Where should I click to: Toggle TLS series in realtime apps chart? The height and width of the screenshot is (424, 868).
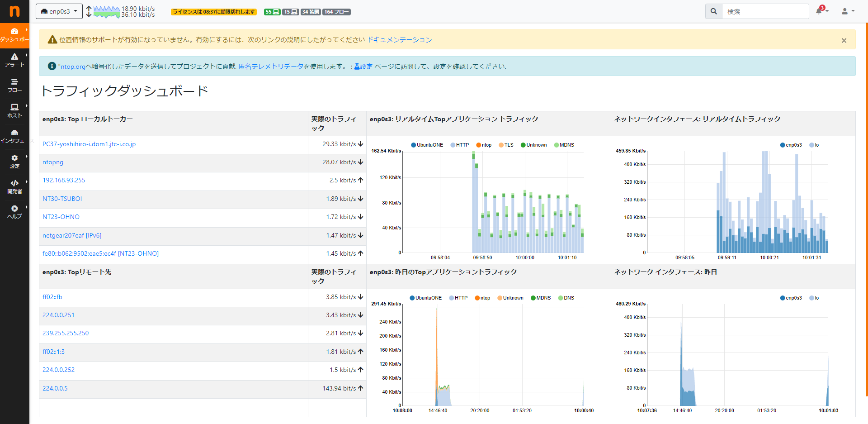[x=506, y=145]
